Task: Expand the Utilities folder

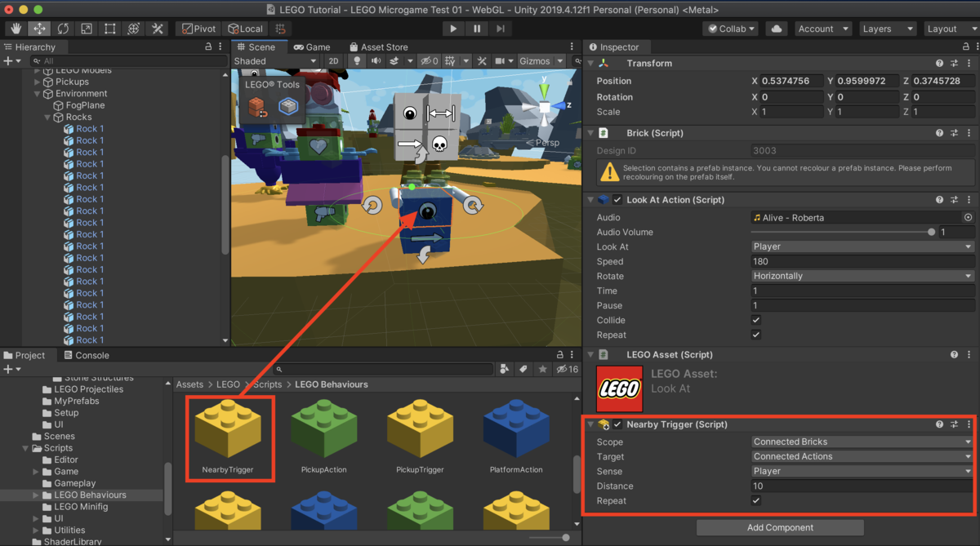Action: click(x=37, y=530)
